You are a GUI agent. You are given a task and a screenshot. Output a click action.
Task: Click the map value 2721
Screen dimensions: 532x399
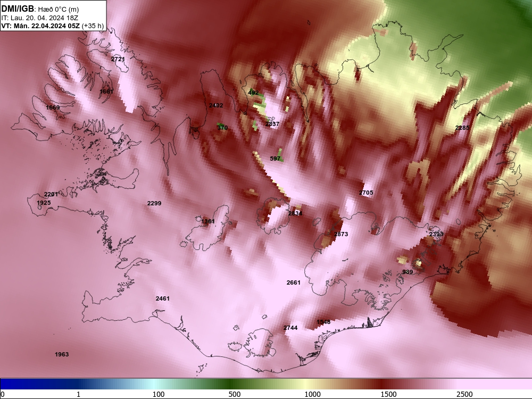[118, 59]
